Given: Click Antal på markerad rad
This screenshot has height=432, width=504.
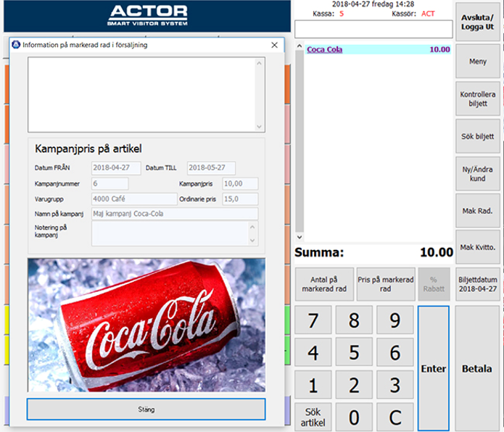Looking at the screenshot, I should point(324,284).
